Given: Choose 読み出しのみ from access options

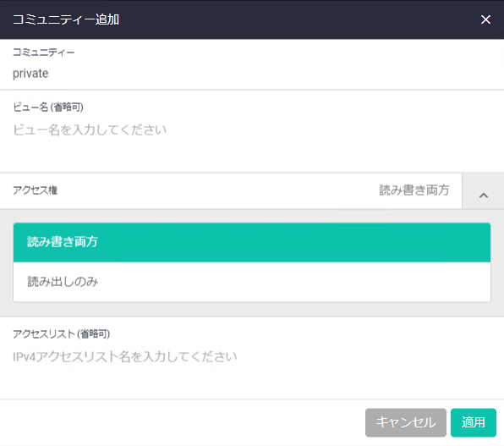Looking at the screenshot, I should tap(252, 282).
